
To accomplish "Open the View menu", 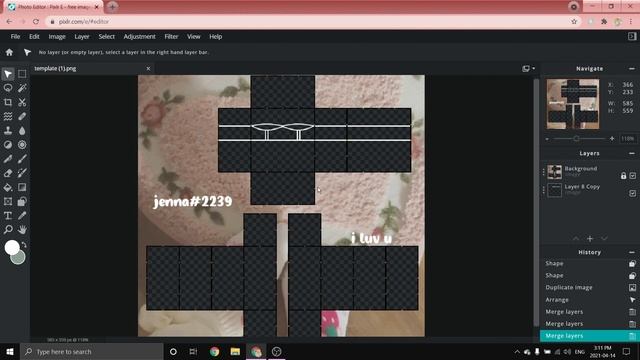I will click(x=193, y=36).
